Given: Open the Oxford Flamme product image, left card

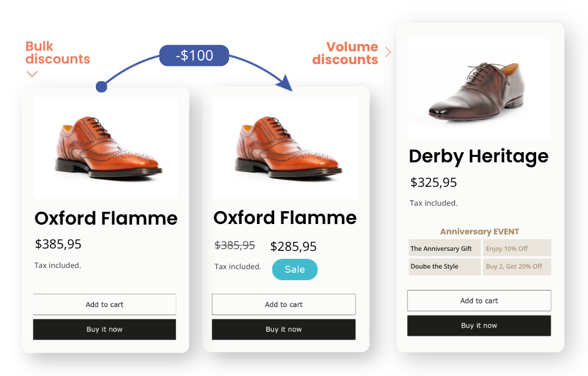Looking at the screenshot, I should (x=104, y=146).
